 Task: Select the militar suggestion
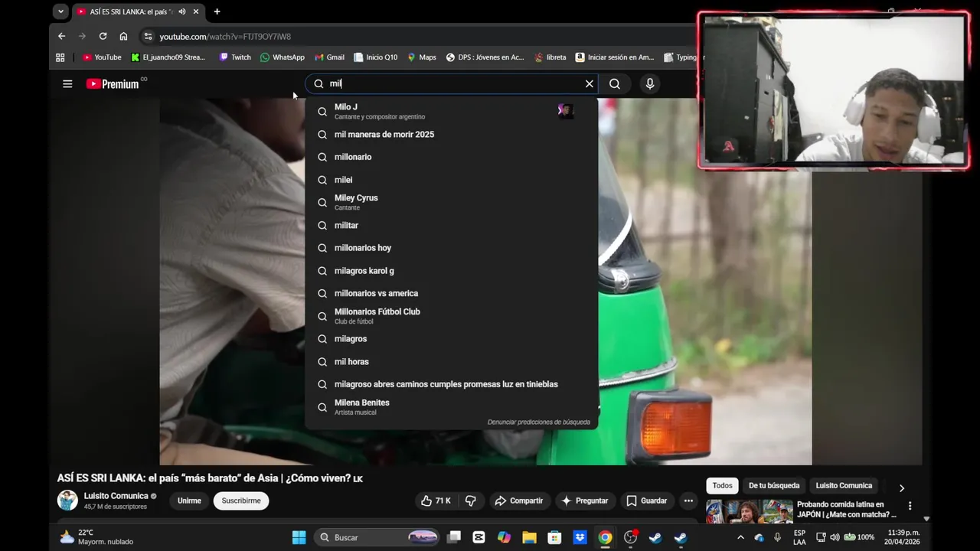(451, 225)
